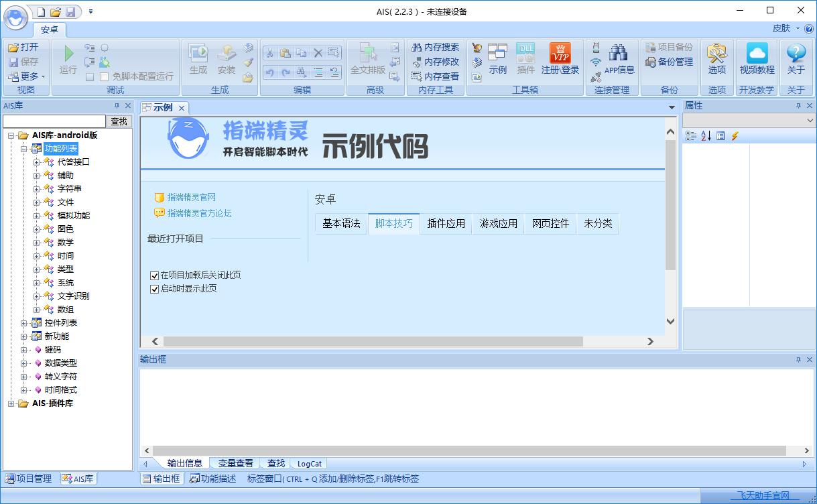Click the redo arrow icon in 编辑 group
817x504 pixels.
286,72
